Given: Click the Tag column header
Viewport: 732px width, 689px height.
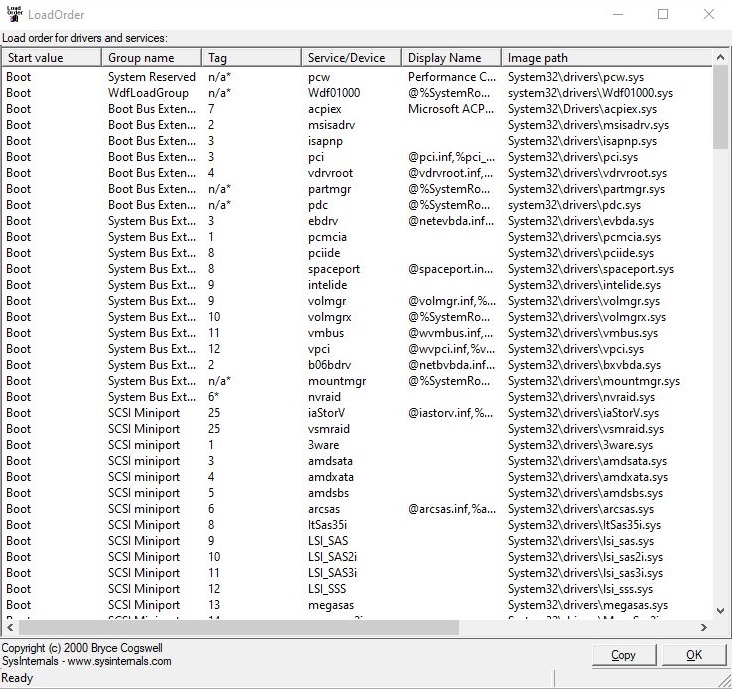Looking at the screenshot, I should (x=252, y=58).
